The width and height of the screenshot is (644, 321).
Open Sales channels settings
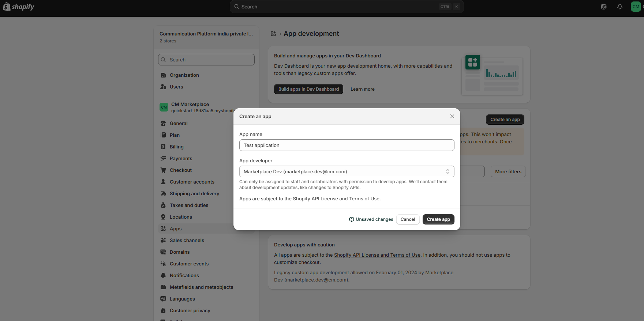point(206,240)
